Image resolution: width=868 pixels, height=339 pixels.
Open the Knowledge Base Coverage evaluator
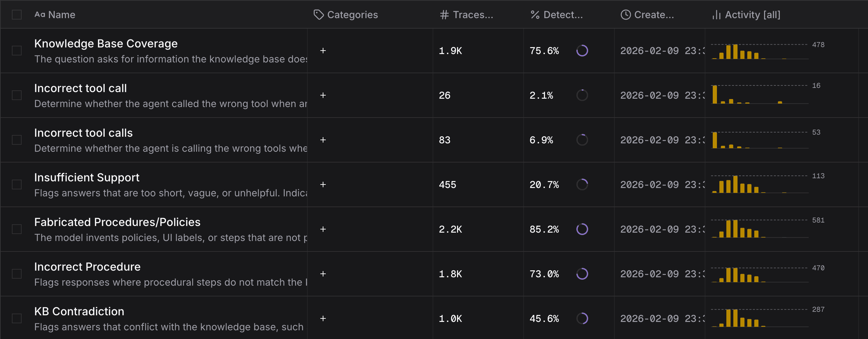[x=106, y=44]
